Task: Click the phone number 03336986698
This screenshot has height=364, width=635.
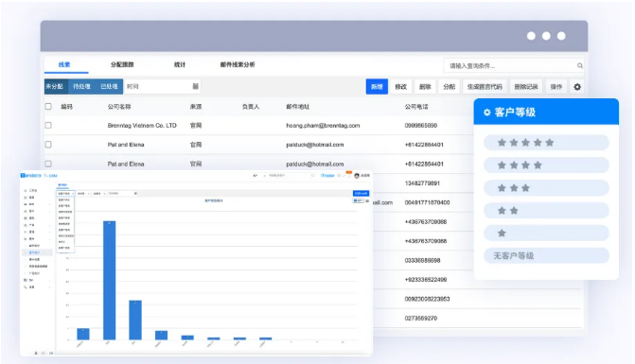Action: click(x=422, y=260)
